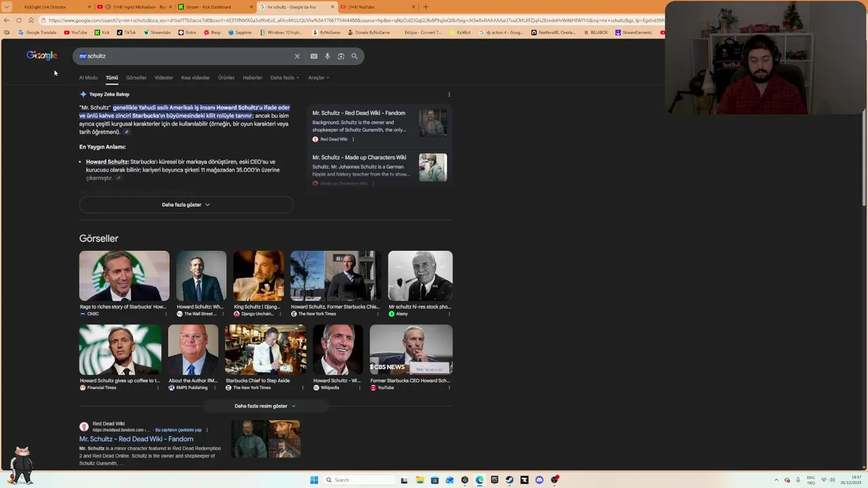This screenshot has height=488, width=868.
Task: Open Red Dead Wiki source three-dot menu
Action: pos(353,140)
